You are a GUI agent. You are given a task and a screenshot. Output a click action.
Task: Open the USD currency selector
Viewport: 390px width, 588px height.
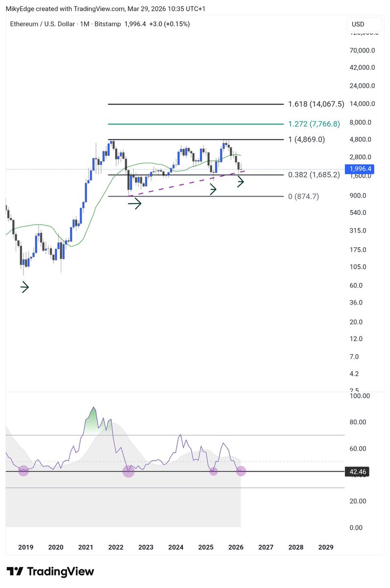[364, 24]
